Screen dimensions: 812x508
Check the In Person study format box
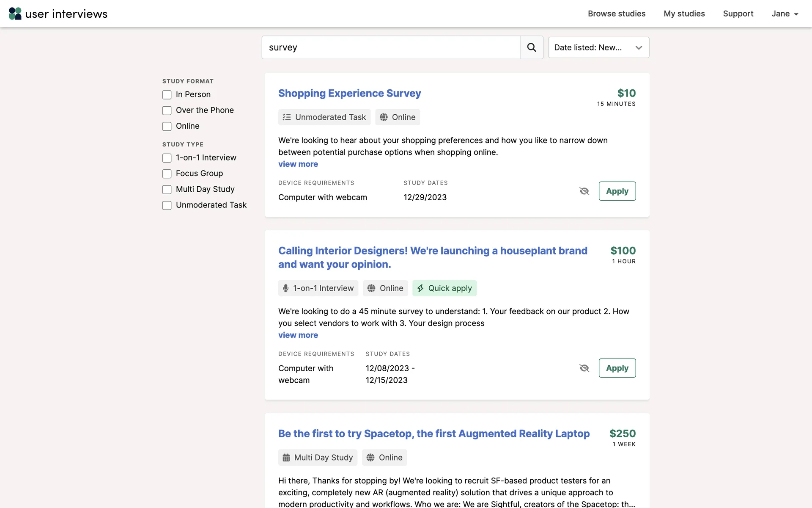click(x=167, y=95)
